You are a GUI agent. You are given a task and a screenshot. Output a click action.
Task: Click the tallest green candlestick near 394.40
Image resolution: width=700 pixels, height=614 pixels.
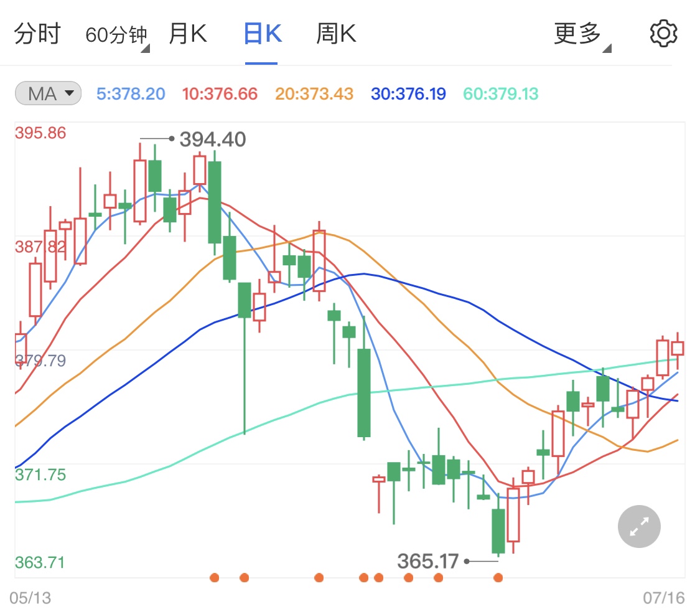pyautogui.click(x=215, y=202)
